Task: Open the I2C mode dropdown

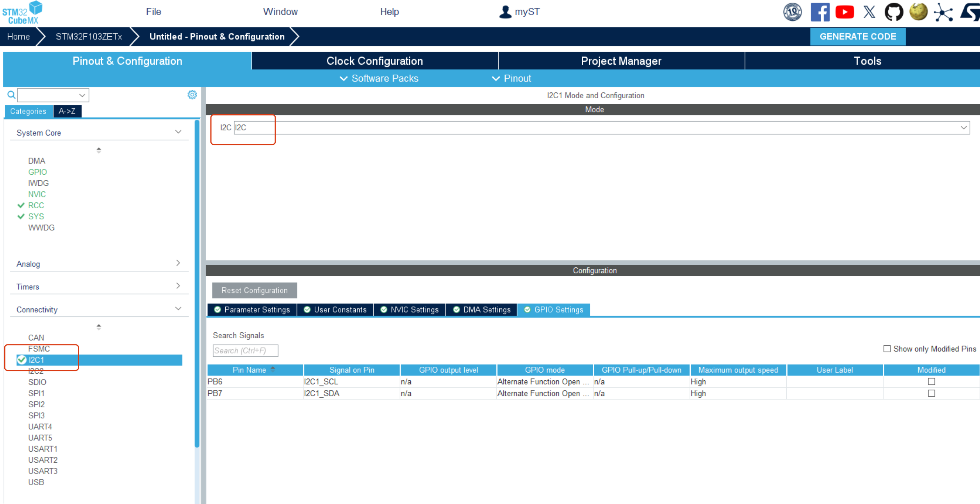Action: click(x=963, y=128)
